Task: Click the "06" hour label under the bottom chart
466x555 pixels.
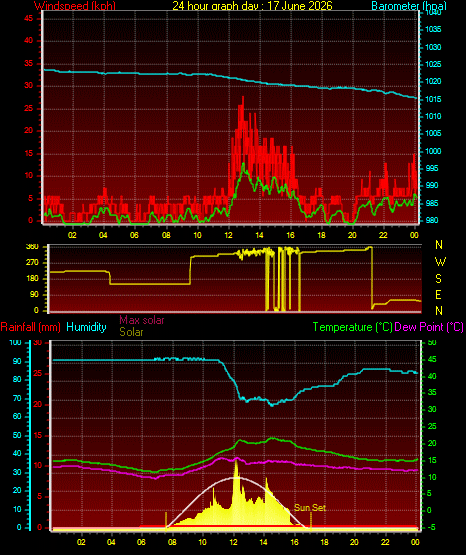Action: (x=141, y=542)
